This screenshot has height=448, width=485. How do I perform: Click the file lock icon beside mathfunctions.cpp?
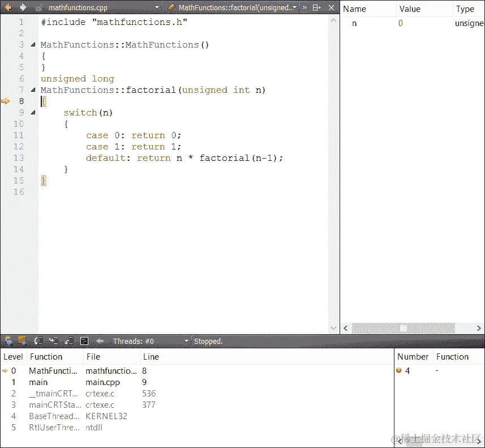pyautogui.click(x=39, y=7)
